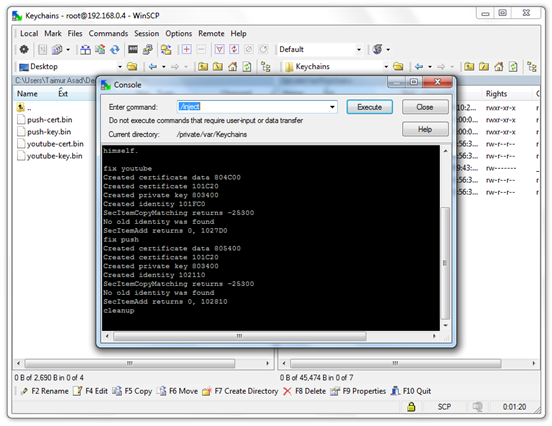Click Execute button in Console
The height and width of the screenshot is (426, 552).
(370, 107)
